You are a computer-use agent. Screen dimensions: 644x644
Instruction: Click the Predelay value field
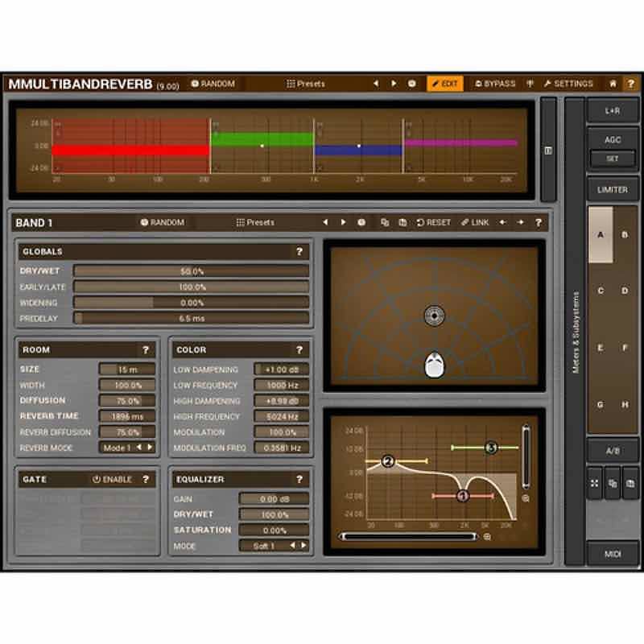189,318
